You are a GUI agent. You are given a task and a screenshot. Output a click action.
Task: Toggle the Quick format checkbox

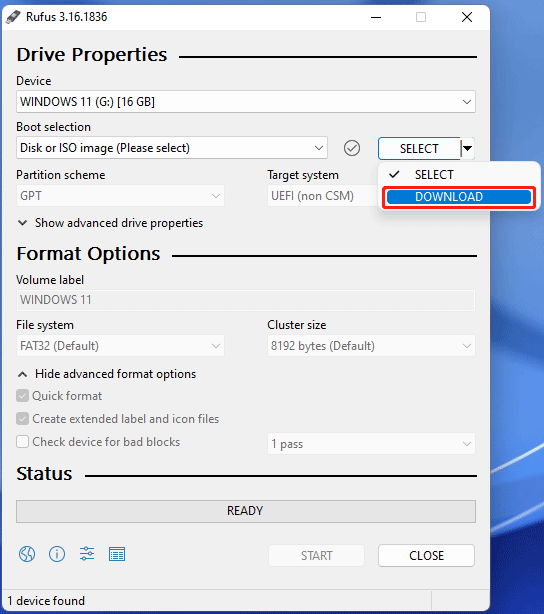tap(23, 396)
